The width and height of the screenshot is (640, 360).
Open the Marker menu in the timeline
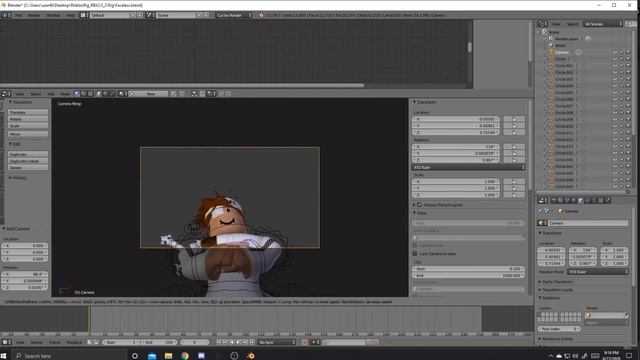coord(36,342)
